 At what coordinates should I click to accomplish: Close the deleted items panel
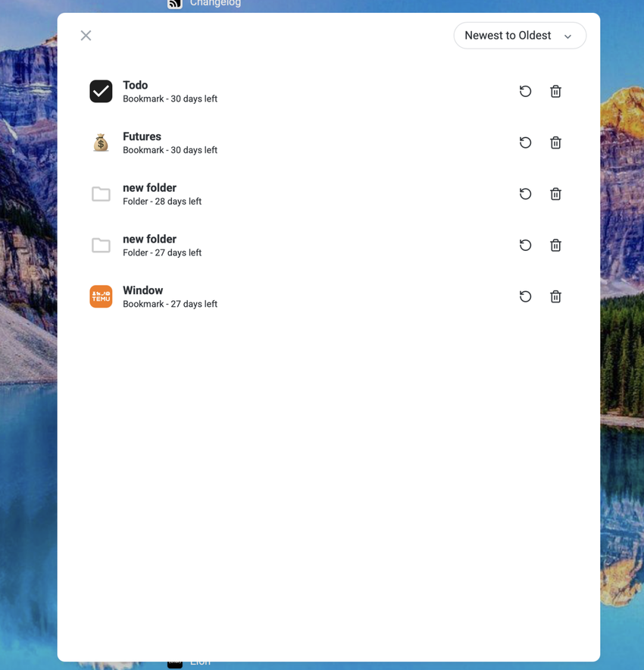[86, 36]
